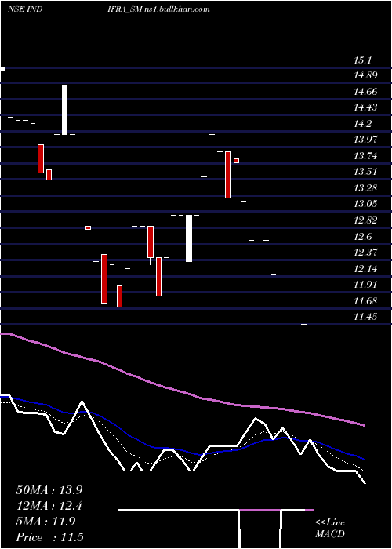
Task: Click the 13.74 price level text
Action: [365, 156]
